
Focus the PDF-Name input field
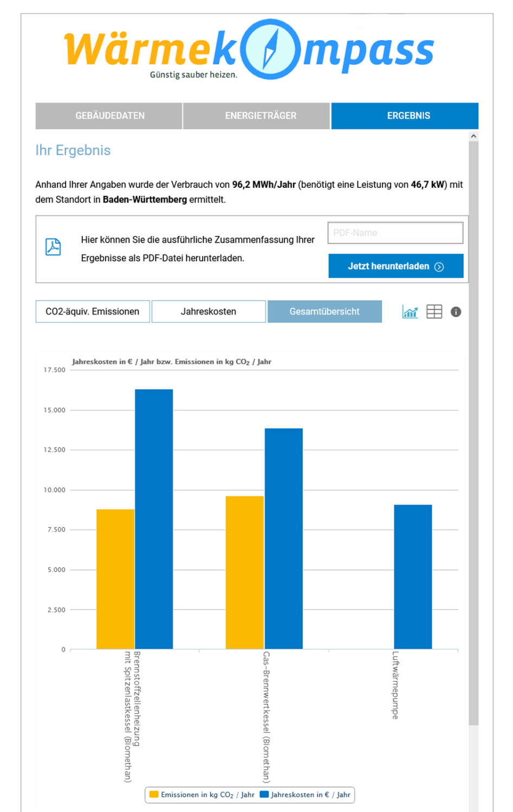[x=395, y=233]
